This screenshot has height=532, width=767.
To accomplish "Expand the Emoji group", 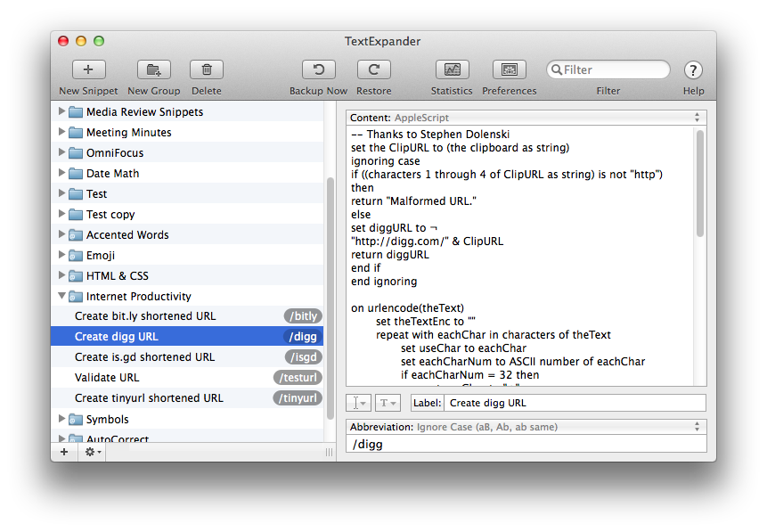I will [61, 255].
